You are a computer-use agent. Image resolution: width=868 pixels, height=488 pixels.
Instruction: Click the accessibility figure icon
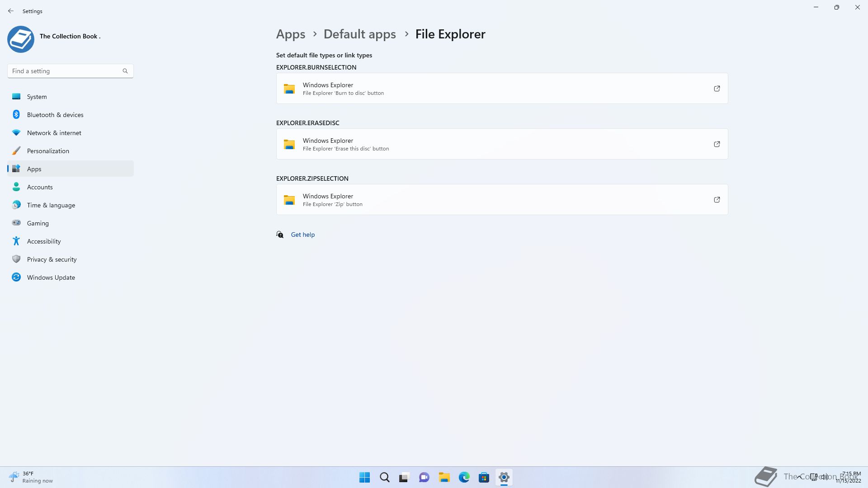(x=16, y=241)
